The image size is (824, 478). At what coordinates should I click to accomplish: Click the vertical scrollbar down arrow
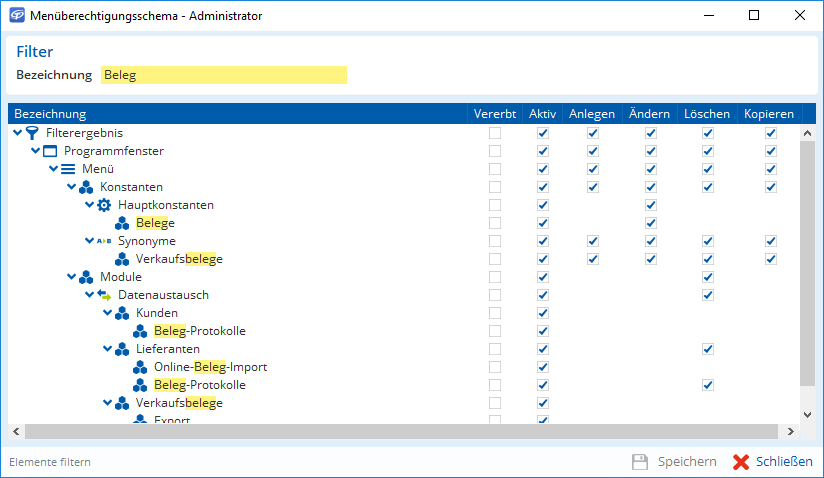[808, 414]
